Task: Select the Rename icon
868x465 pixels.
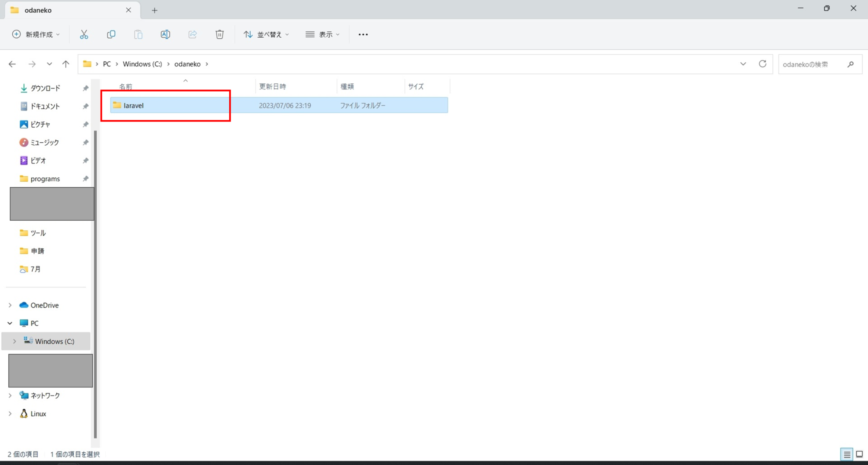Action: [x=165, y=34]
